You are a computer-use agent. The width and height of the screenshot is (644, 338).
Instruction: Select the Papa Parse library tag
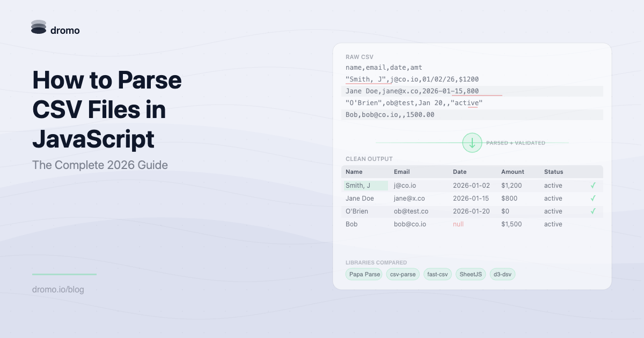point(364,274)
